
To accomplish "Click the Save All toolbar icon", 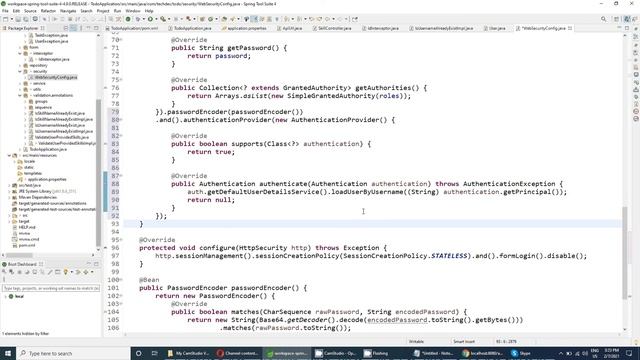I will click(x=26, y=19).
